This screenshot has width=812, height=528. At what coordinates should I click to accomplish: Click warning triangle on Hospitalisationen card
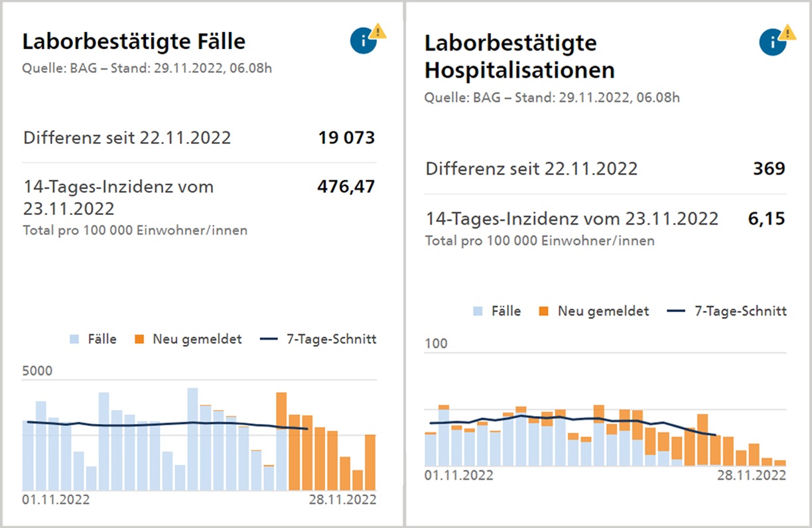click(787, 32)
